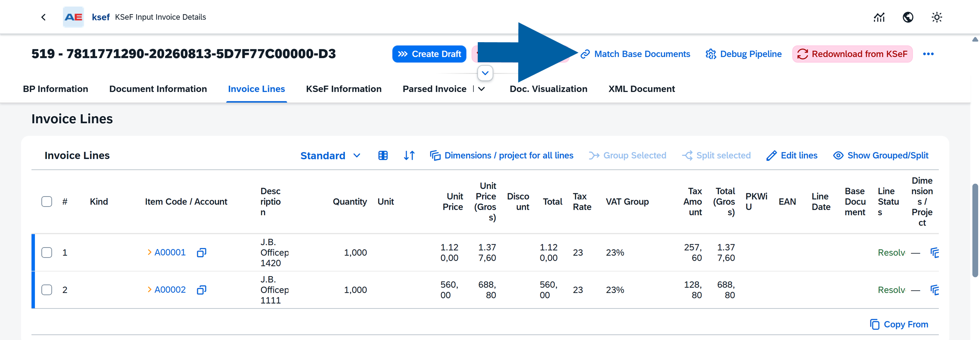
Task: Click the Split selected button
Action: point(716,156)
